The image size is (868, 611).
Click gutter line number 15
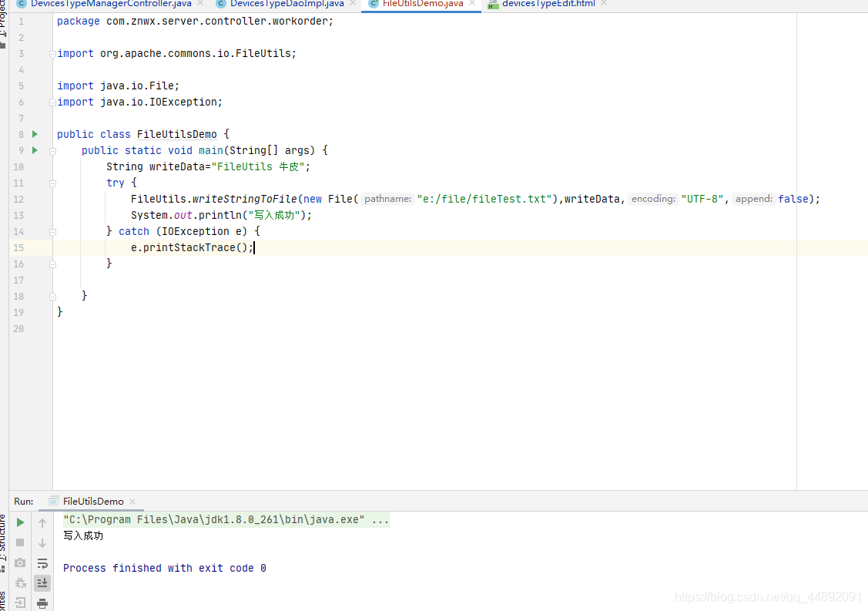pyautogui.click(x=18, y=248)
